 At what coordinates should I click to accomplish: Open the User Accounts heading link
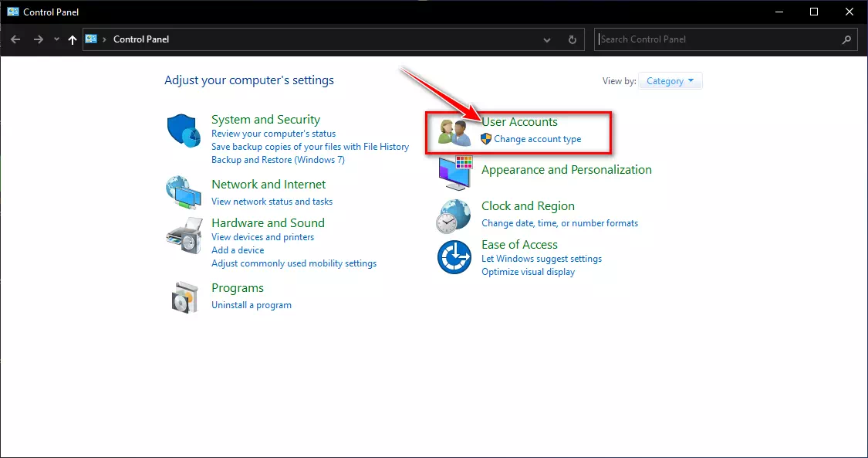[519, 122]
